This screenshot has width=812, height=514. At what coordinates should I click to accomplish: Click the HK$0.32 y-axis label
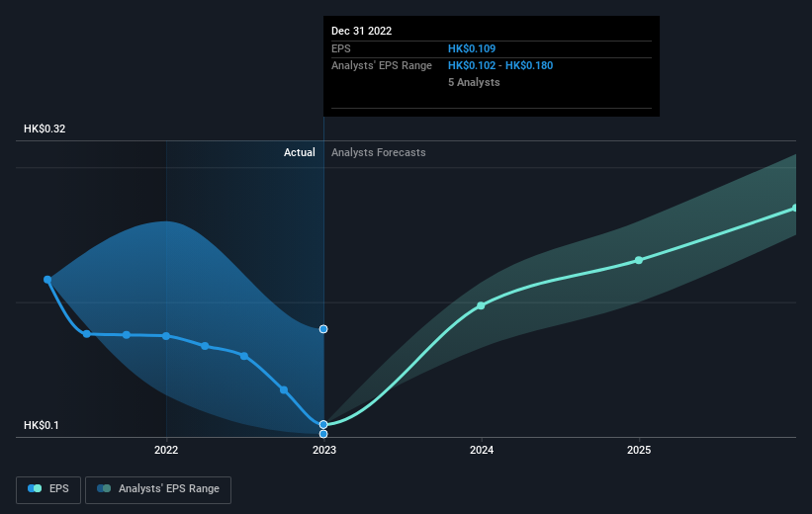point(45,128)
